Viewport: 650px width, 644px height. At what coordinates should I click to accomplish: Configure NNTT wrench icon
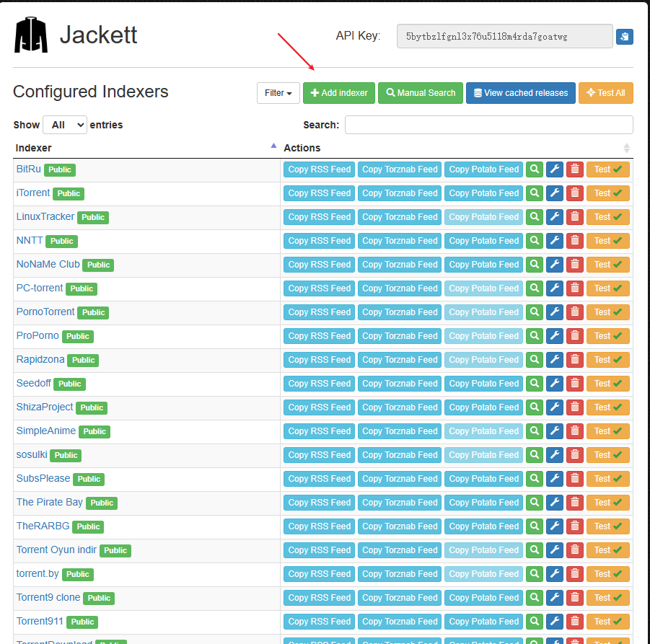pyautogui.click(x=555, y=241)
